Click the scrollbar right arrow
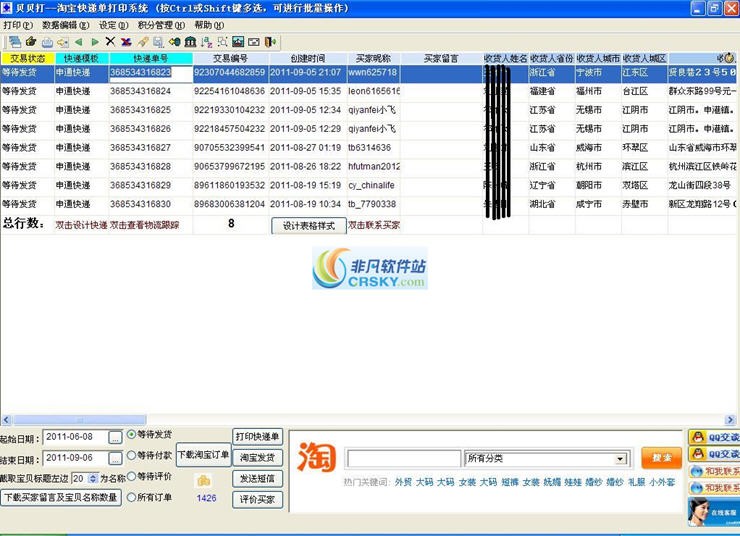Screen dimensions: 740x536 (730, 419)
